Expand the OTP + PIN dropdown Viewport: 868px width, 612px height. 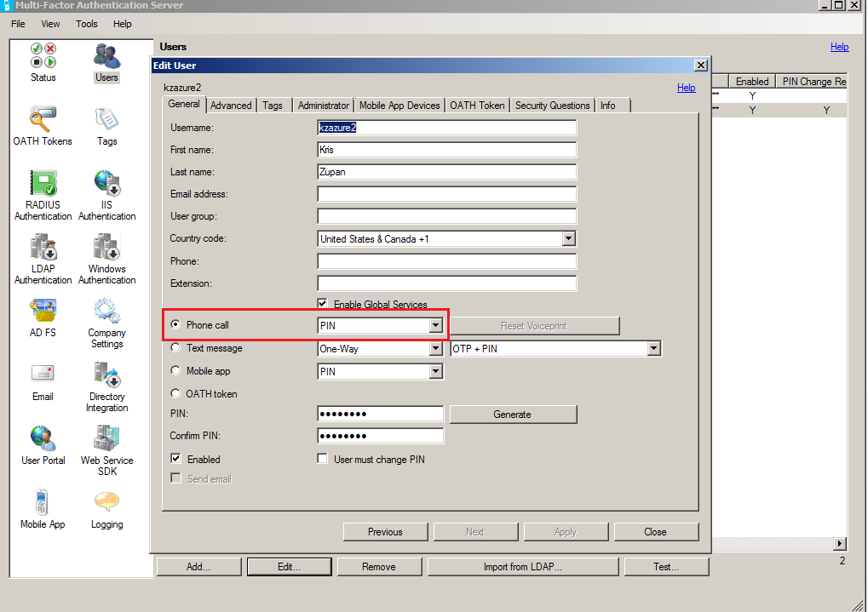click(x=654, y=349)
